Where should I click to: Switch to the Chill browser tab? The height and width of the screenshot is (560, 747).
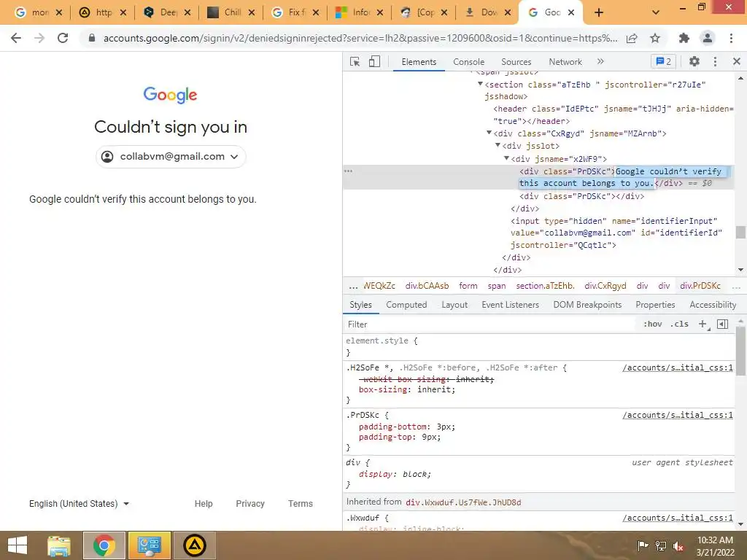coord(231,12)
